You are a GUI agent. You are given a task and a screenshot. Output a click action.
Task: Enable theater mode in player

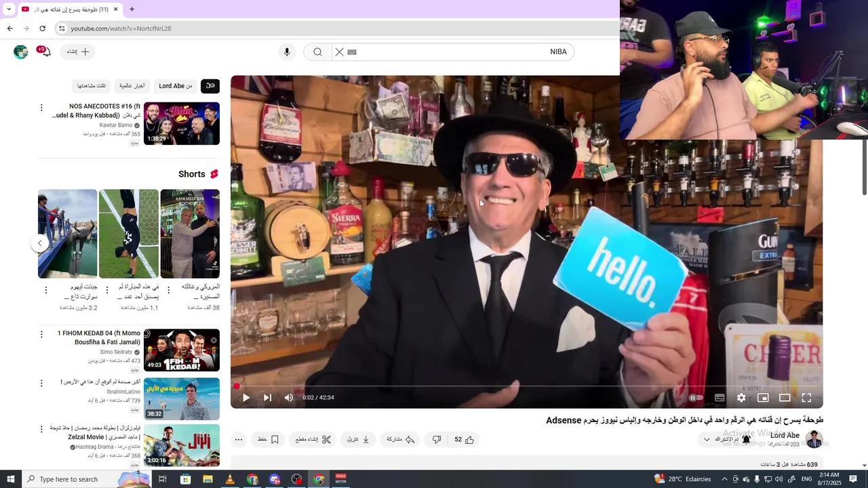(x=785, y=398)
